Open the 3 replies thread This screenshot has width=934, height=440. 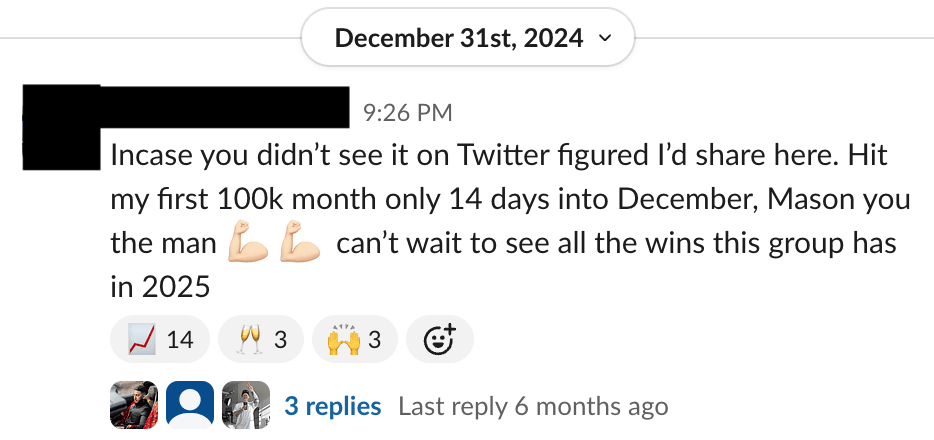click(x=332, y=407)
